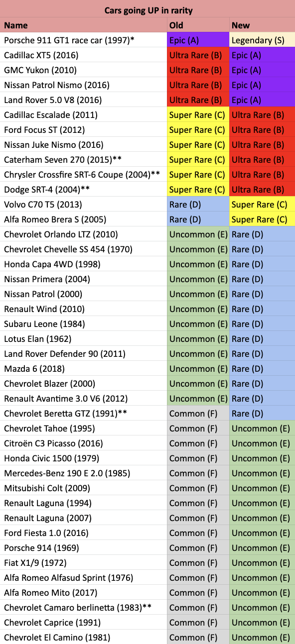Select the Ford Focus ST (2012) cell
This screenshot has height=644, width=295.
pos(84,129)
